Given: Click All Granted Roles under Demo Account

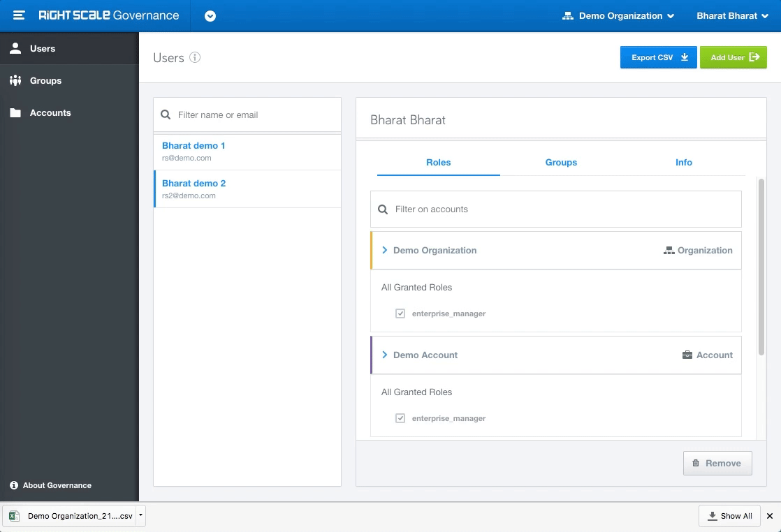Looking at the screenshot, I should [416, 392].
